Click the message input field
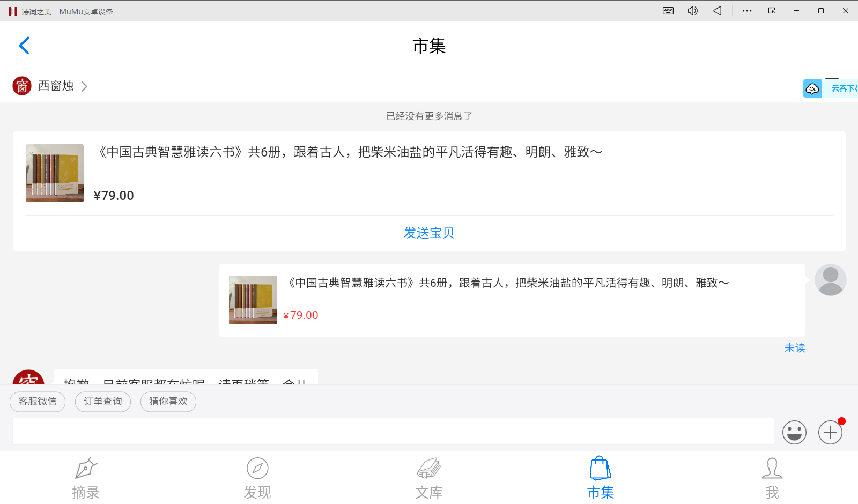 coord(391,432)
